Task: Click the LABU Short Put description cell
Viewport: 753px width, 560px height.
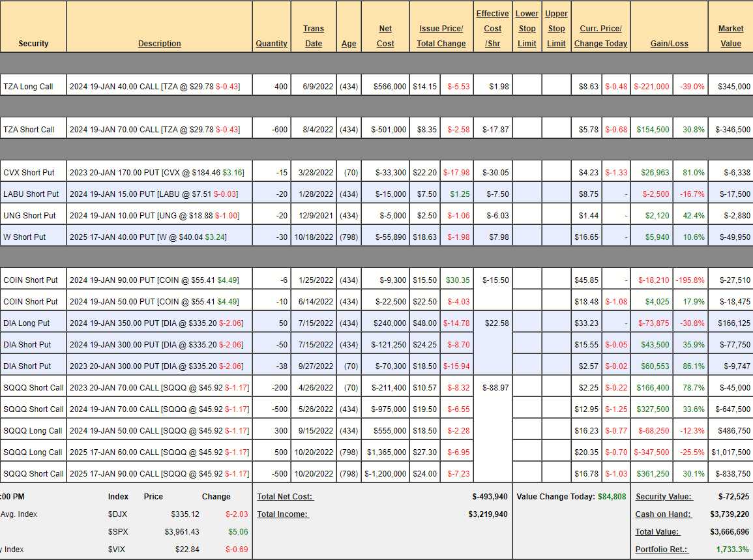Action: click(159, 194)
